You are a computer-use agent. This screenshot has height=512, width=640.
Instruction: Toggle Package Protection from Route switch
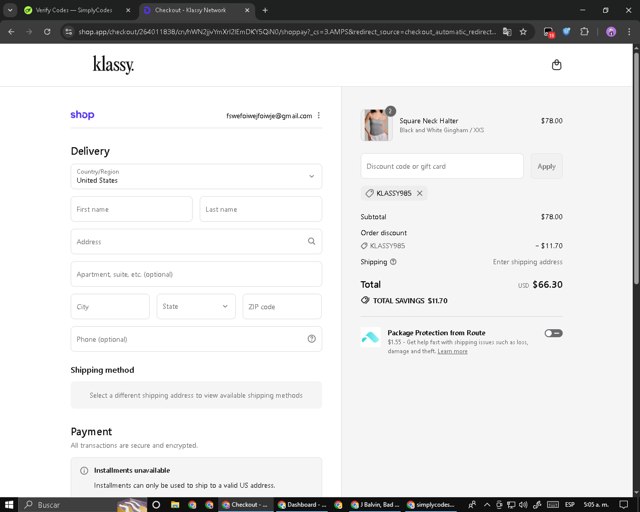coord(553,333)
